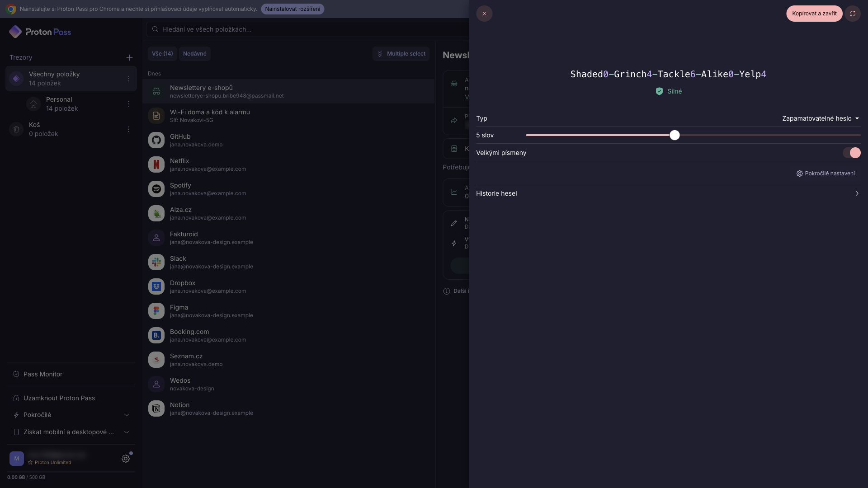The image size is (868, 488).
Task: Select the Vše (14) filter
Action: [162, 54]
